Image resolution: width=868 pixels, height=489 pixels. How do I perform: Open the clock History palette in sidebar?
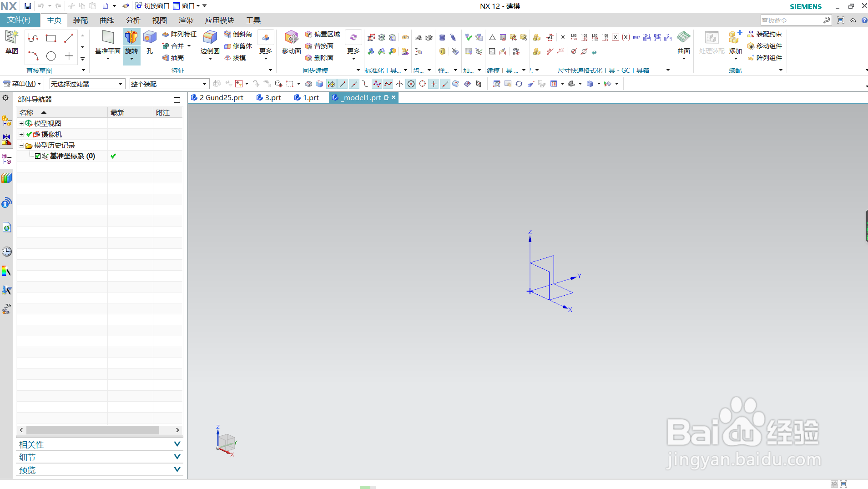point(7,252)
